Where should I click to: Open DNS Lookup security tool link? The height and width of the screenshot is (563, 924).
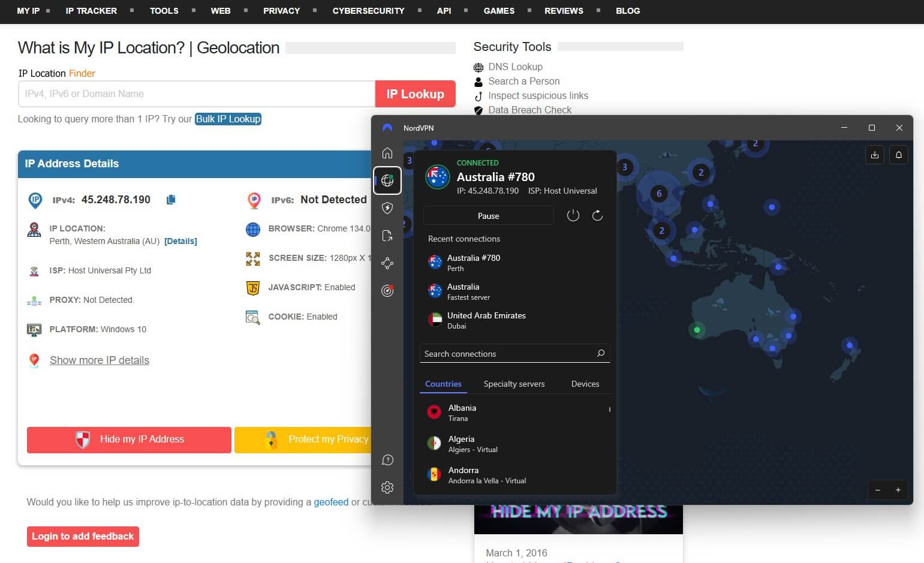tap(515, 67)
